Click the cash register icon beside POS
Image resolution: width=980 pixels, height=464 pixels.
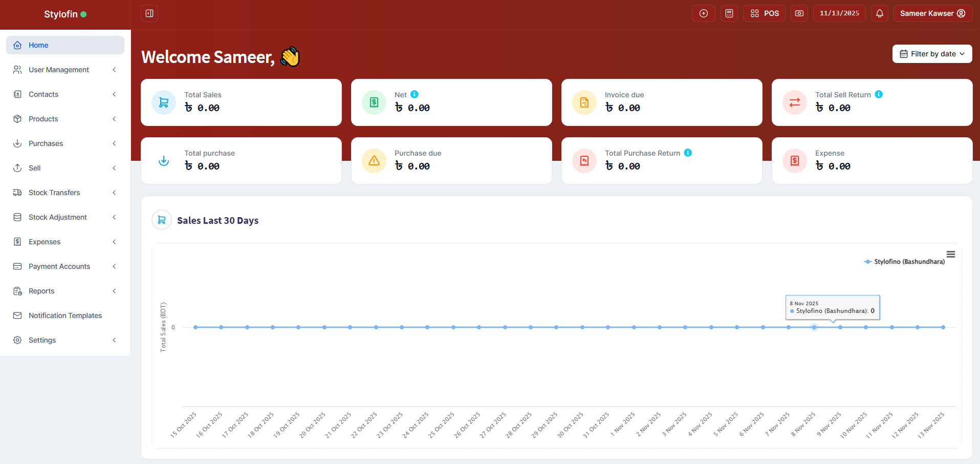click(799, 13)
